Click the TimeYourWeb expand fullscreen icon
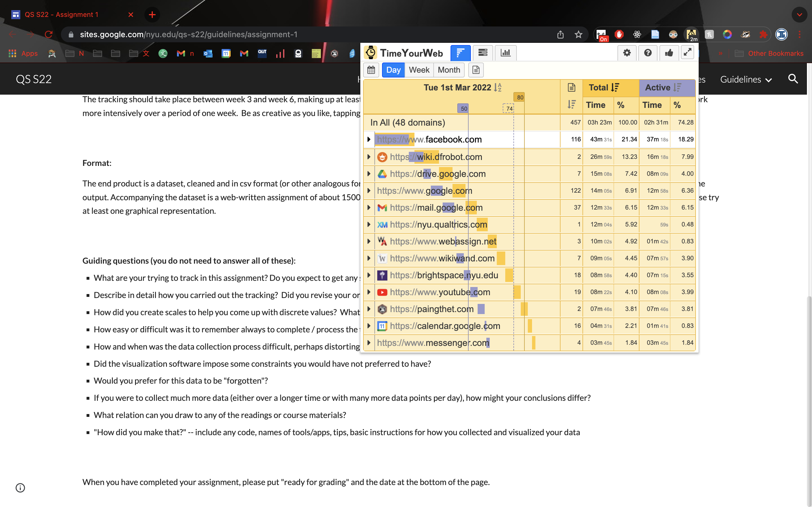The height and width of the screenshot is (507, 812). [x=687, y=53]
